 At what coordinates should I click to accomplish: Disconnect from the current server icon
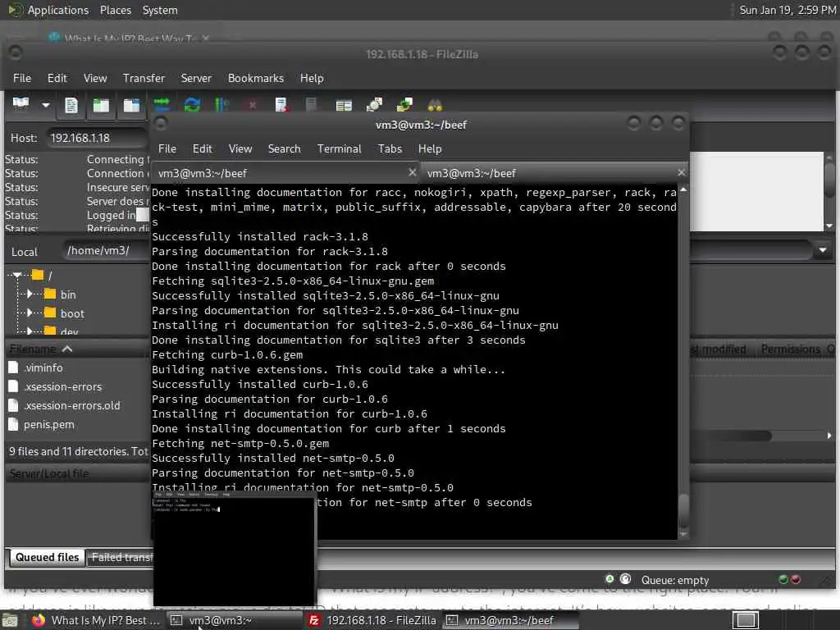[282, 105]
